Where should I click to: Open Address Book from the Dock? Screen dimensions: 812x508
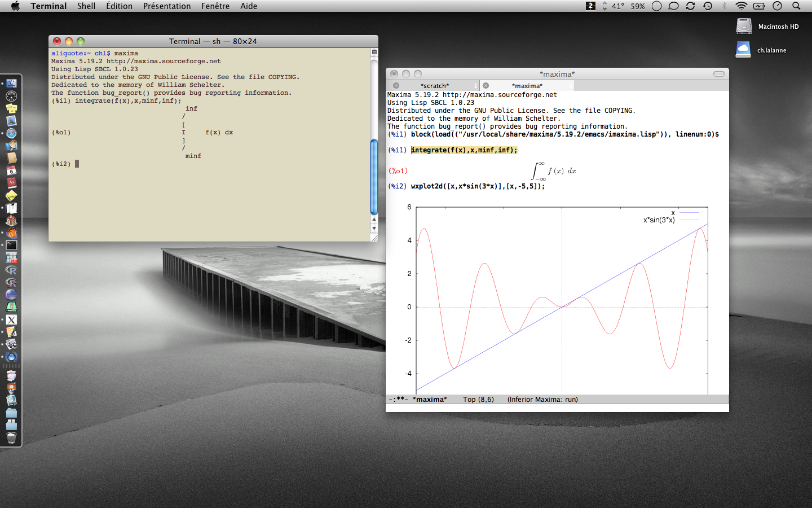point(11,158)
